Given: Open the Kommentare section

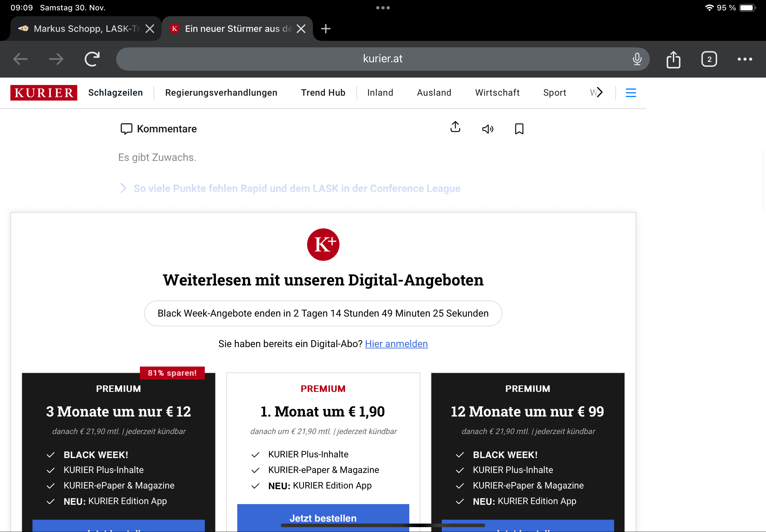Looking at the screenshot, I should [x=159, y=129].
